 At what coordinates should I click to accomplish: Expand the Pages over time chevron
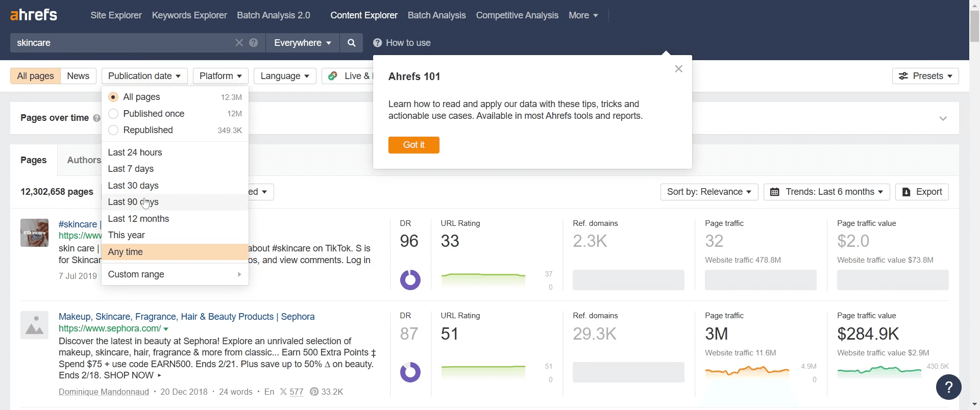tap(943, 118)
